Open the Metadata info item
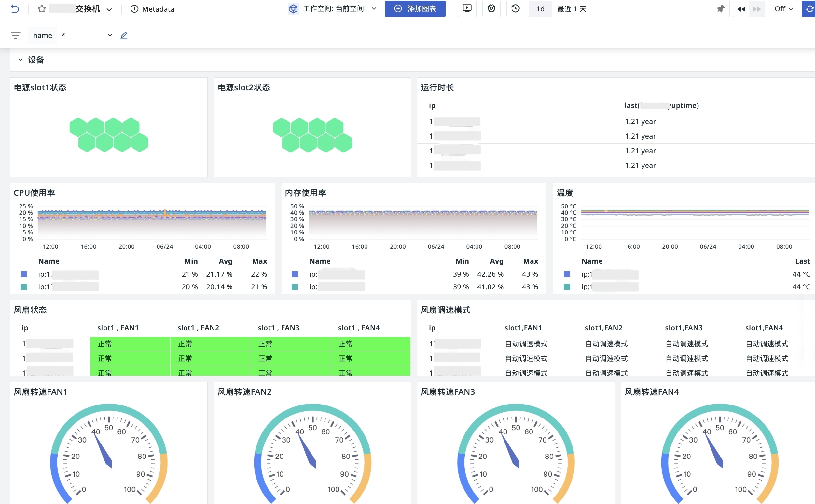 tap(152, 9)
